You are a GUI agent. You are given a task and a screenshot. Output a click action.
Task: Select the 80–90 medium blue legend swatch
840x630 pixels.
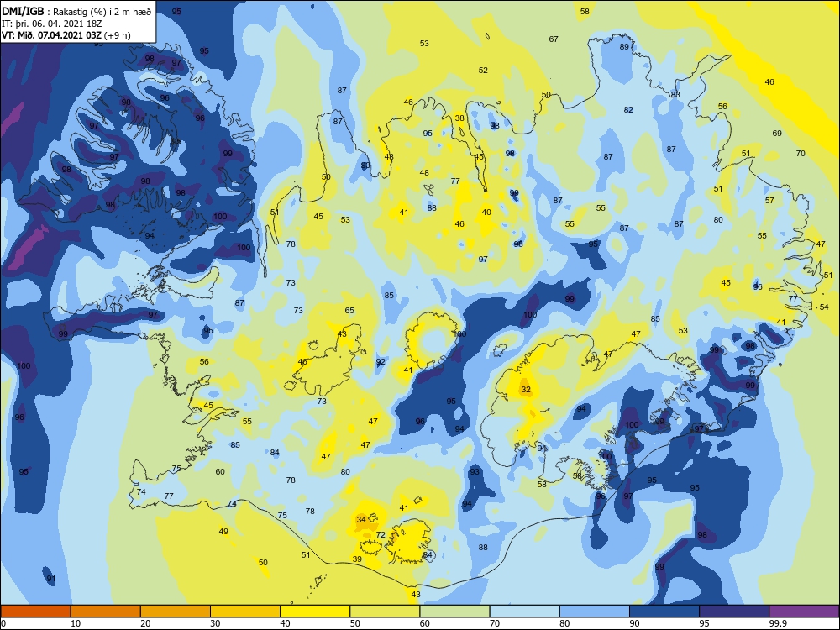(x=595, y=612)
